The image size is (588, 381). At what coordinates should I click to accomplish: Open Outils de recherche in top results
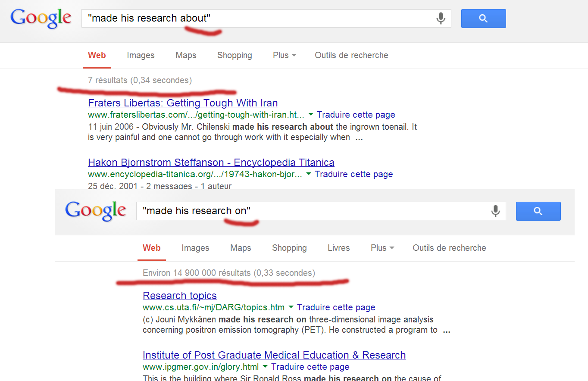(351, 56)
